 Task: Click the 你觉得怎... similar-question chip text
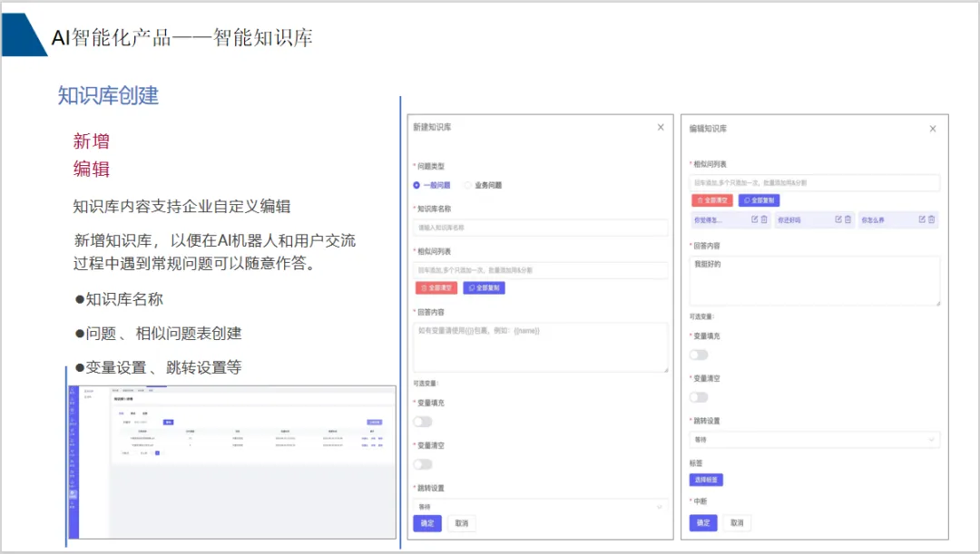708,219
